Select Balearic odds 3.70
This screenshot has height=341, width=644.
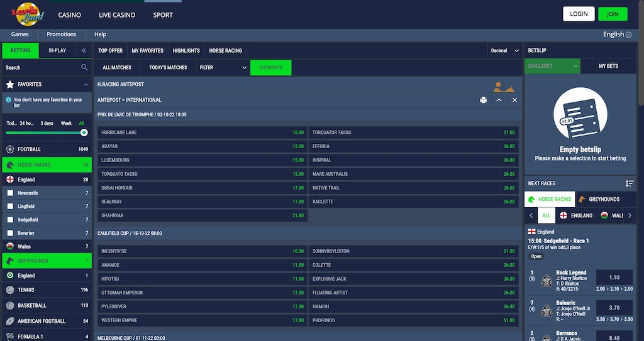tap(614, 308)
